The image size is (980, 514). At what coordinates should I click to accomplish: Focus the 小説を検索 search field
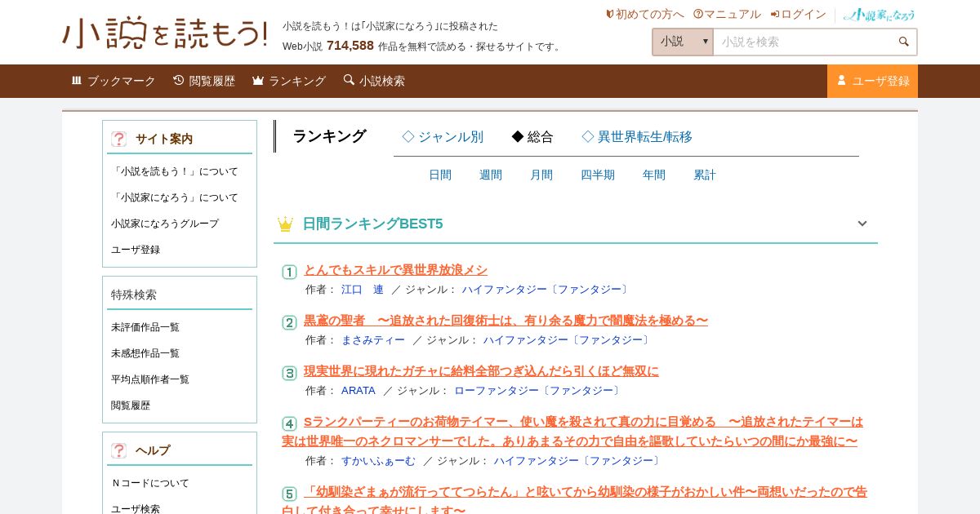coord(804,42)
